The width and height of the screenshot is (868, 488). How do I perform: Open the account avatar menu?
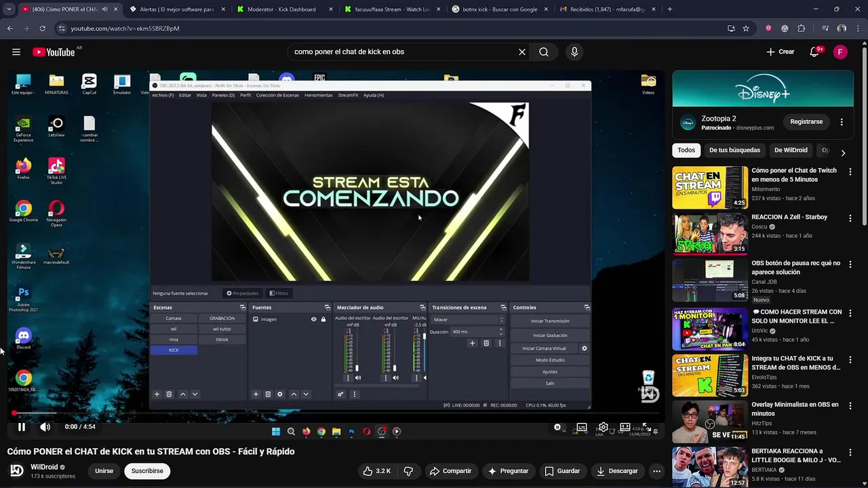point(840,52)
